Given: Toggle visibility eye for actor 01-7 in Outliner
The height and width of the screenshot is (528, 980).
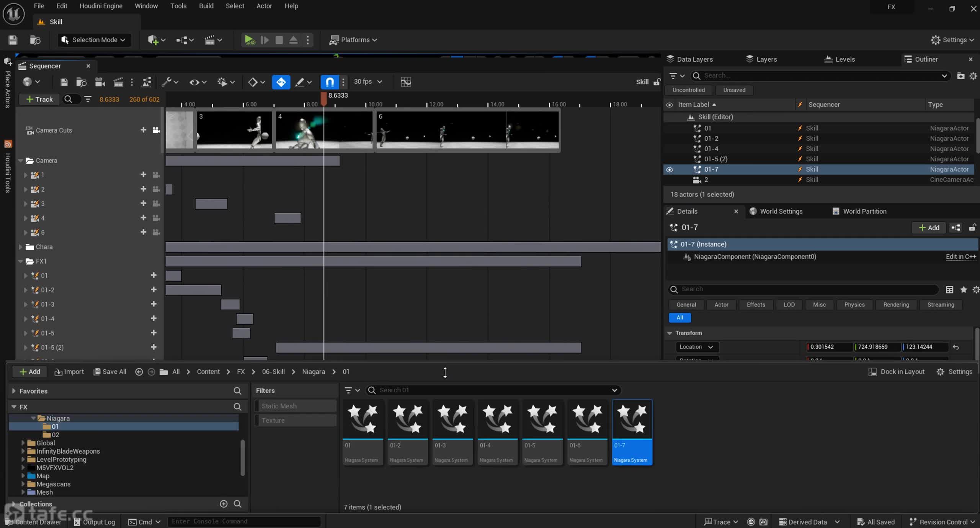Looking at the screenshot, I should point(670,169).
